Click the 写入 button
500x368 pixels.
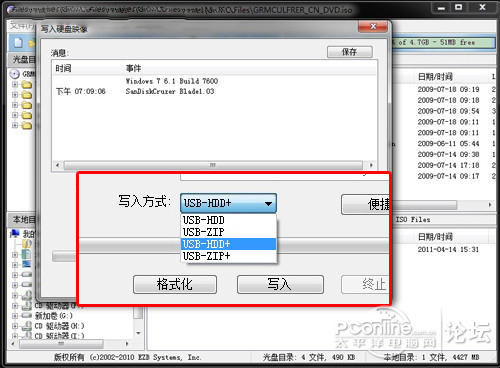tap(280, 284)
